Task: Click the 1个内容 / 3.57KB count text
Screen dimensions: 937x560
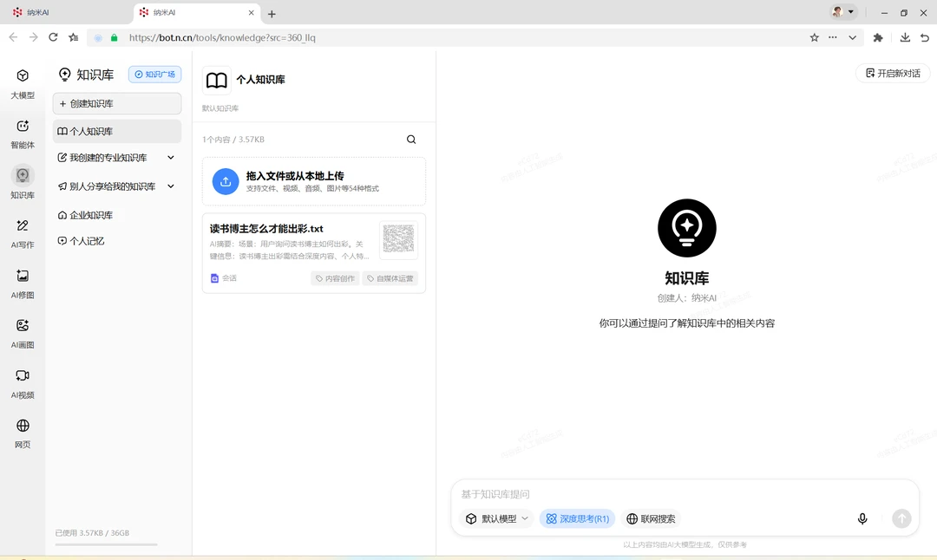Action: pos(233,139)
